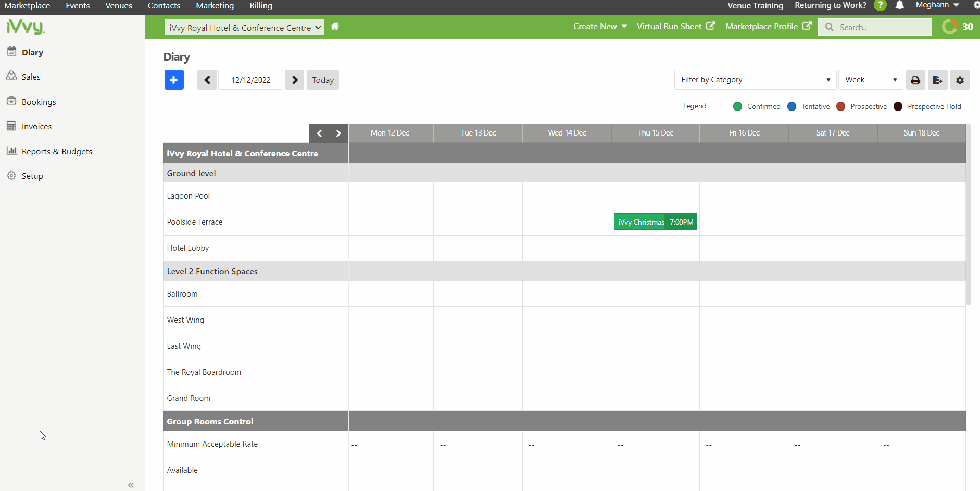Viewport: 980px width, 491px height.
Task: Go to venue home icon
Action: coord(335,27)
